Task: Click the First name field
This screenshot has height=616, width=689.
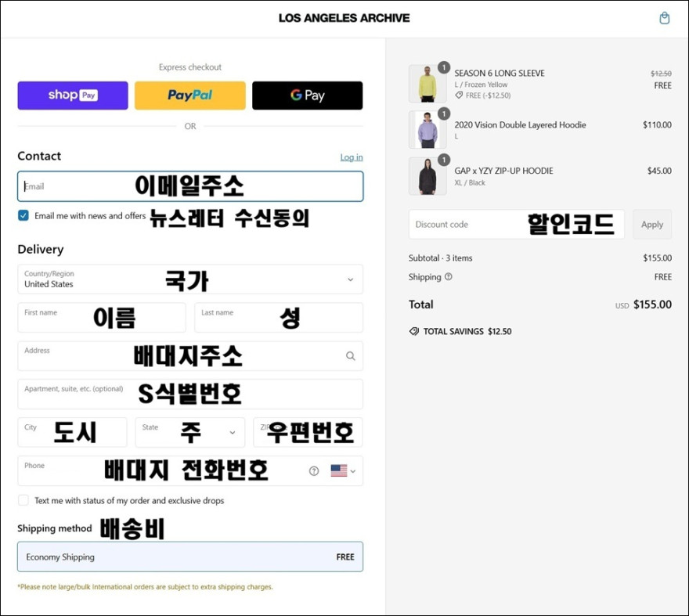Action: pyautogui.click(x=102, y=317)
